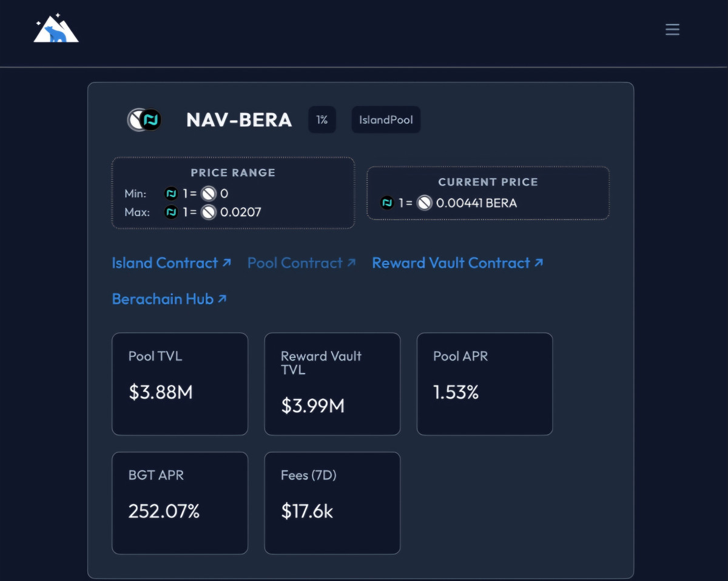
Task: Click the Fees (7D) card
Action: tap(332, 503)
